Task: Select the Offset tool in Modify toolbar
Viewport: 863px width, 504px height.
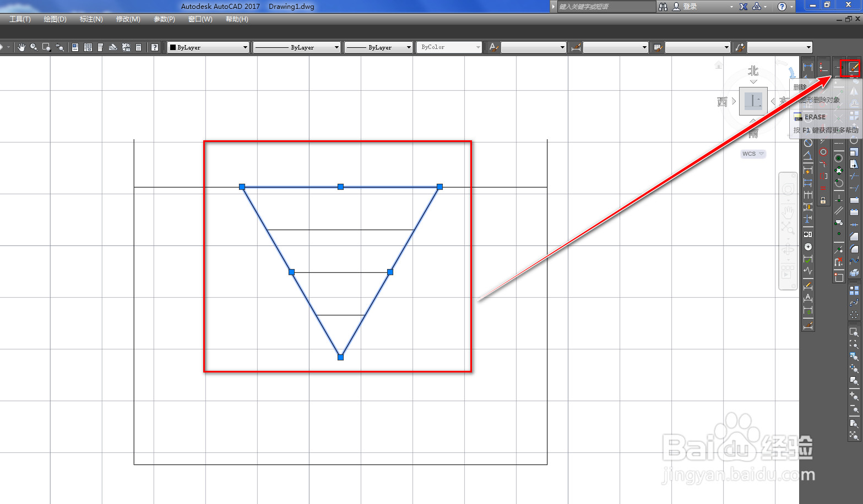Action: (853, 103)
